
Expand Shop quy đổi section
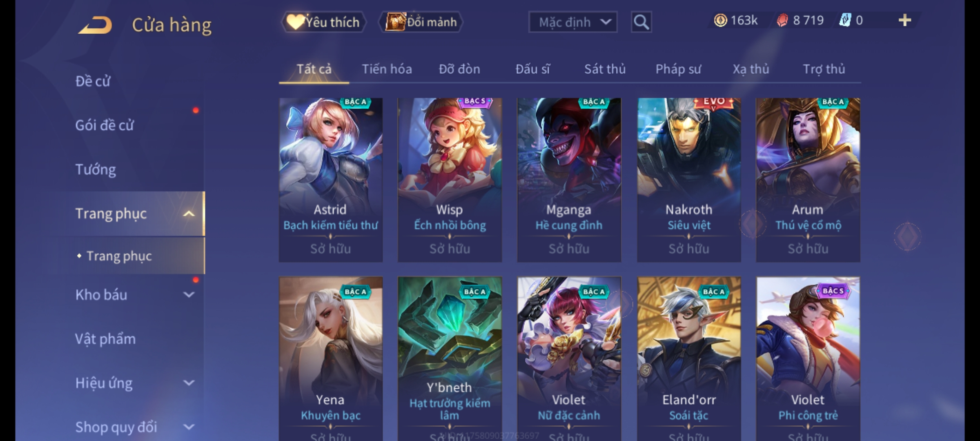(189, 427)
